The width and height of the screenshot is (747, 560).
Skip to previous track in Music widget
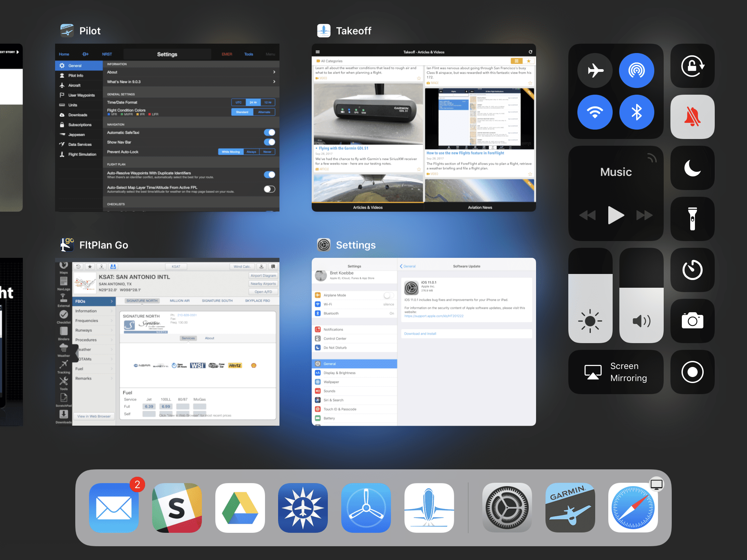(x=587, y=215)
